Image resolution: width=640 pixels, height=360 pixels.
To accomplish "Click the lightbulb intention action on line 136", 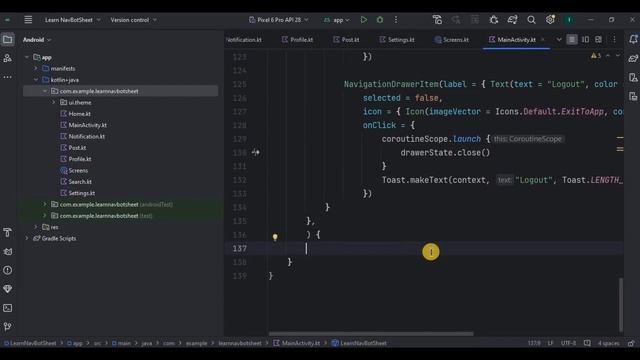I will (275, 237).
